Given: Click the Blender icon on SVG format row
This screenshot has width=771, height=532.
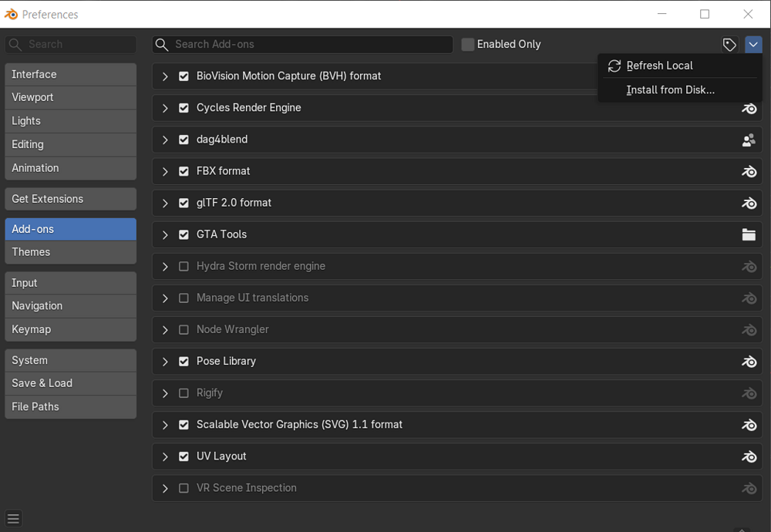Looking at the screenshot, I should tap(749, 425).
